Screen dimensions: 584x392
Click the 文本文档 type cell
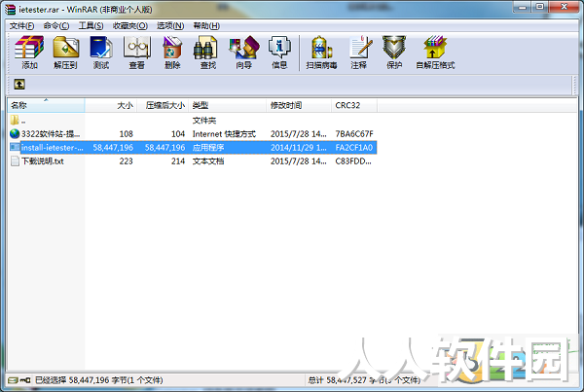pyautogui.click(x=208, y=161)
